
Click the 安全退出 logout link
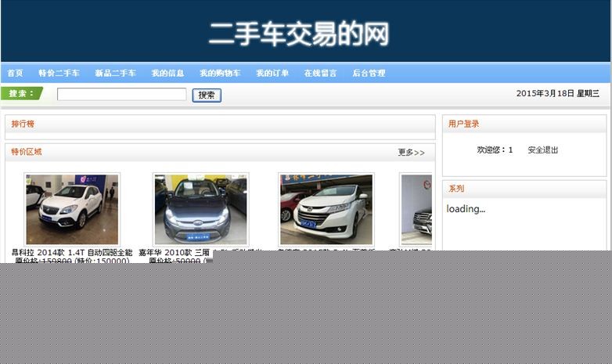(x=543, y=150)
